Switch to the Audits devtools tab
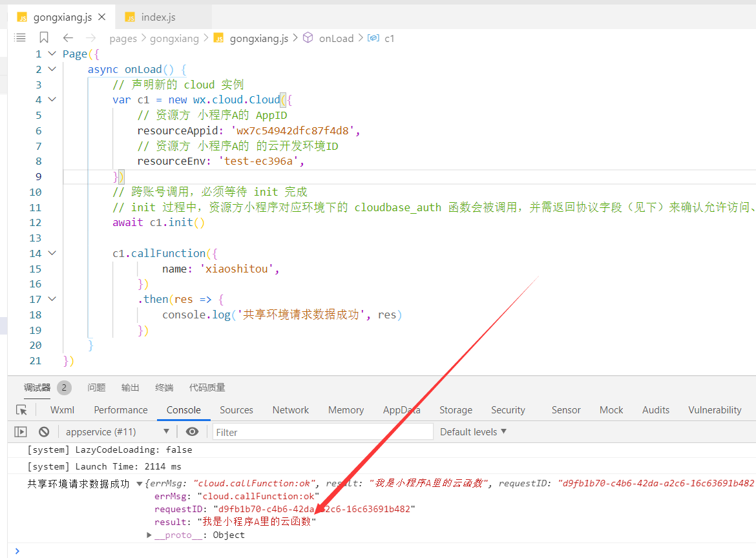756x558 pixels. click(655, 410)
